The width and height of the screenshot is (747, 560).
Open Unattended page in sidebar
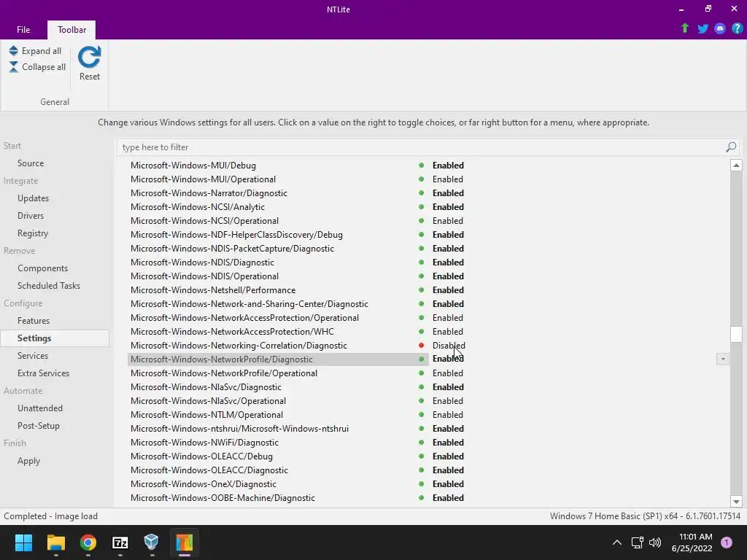point(40,408)
